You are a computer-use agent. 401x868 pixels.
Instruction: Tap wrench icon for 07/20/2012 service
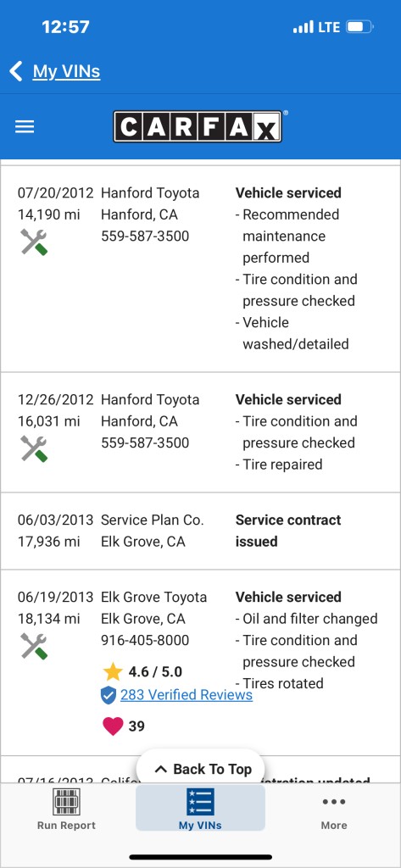pyautogui.click(x=34, y=242)
